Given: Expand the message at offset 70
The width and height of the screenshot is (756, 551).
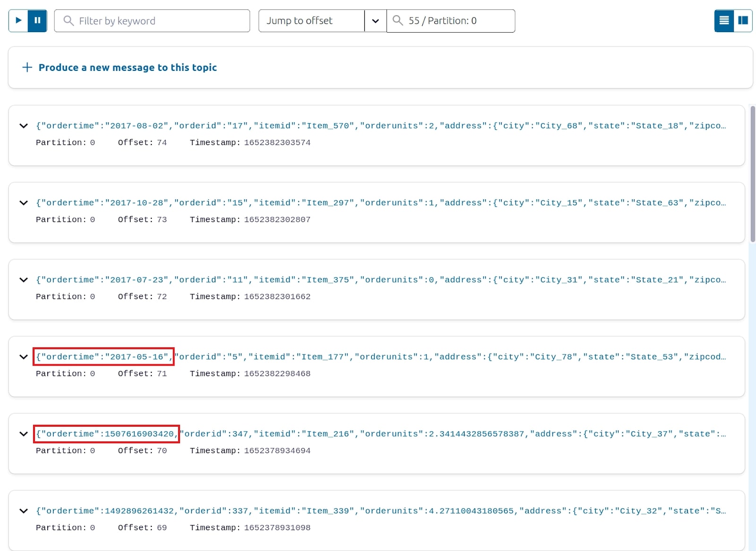Looking at the screenshot, I should tap(24, 434).
